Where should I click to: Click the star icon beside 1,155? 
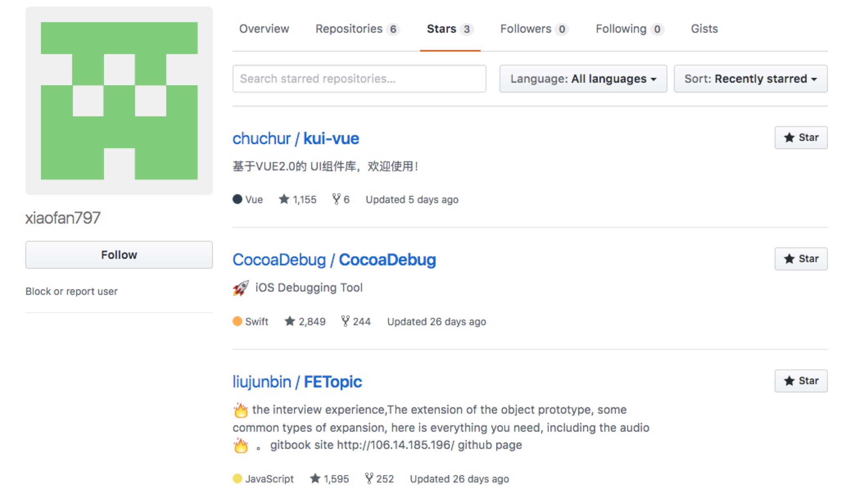pos(284,199)
